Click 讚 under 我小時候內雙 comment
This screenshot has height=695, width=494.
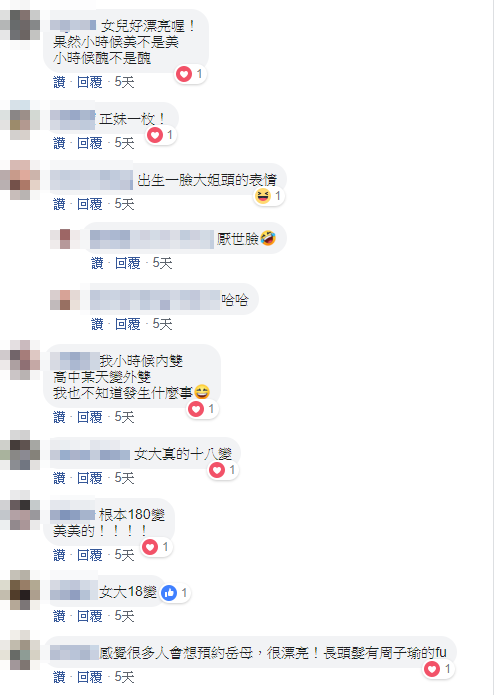(x=59, y=417)
